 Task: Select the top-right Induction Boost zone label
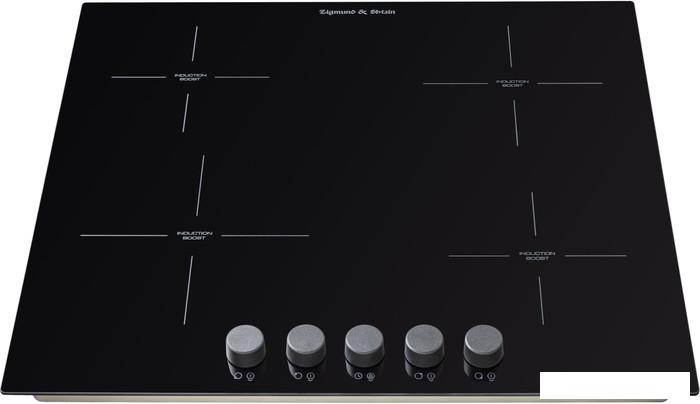512,83
